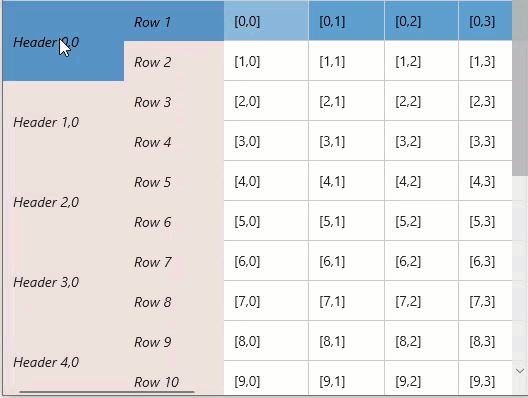This screenshot has height=398, width=528.
Task: Click the scrollbar down arrow
Action: coord(520,371)
